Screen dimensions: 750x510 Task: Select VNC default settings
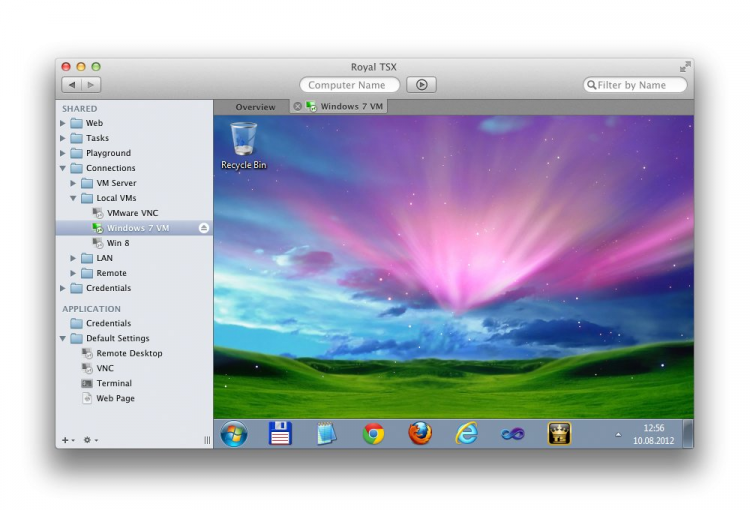105,368
